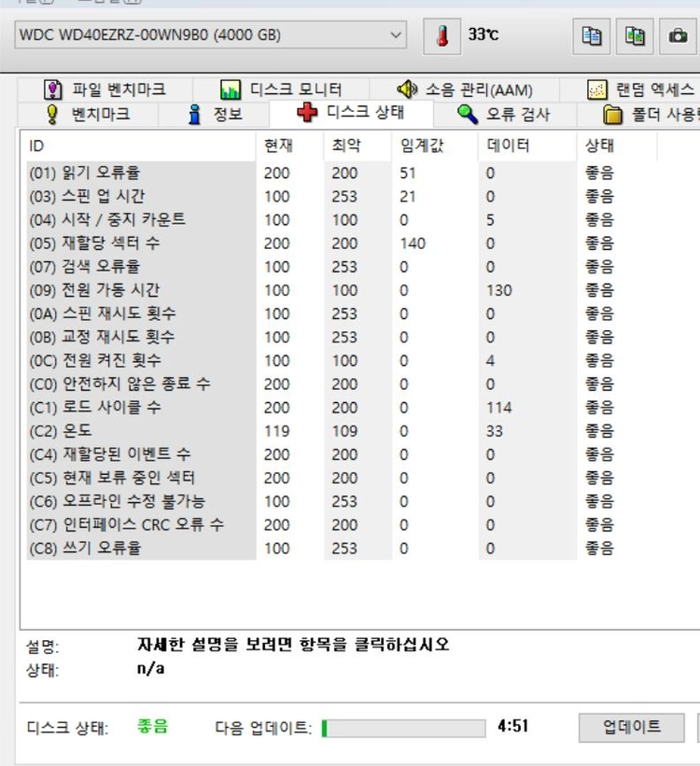700x766 pixels.
Task: Select the (03) 스핀 업 시간 row
Action: 343,196
